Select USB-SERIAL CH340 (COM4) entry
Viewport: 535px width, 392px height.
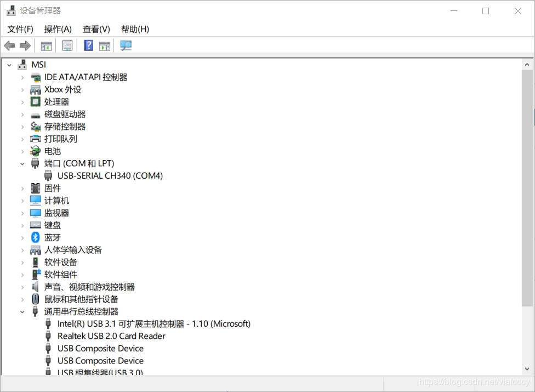[x=110, y=175]
